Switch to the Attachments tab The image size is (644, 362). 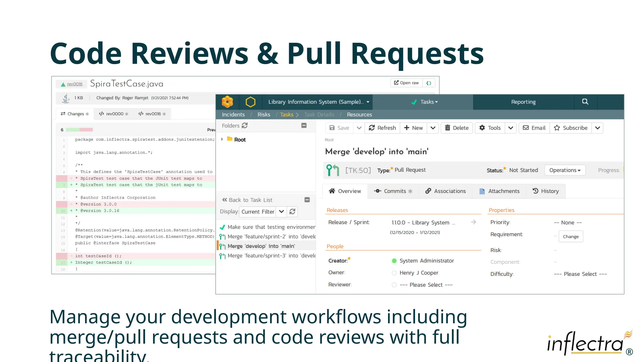(x=499, y=191)
